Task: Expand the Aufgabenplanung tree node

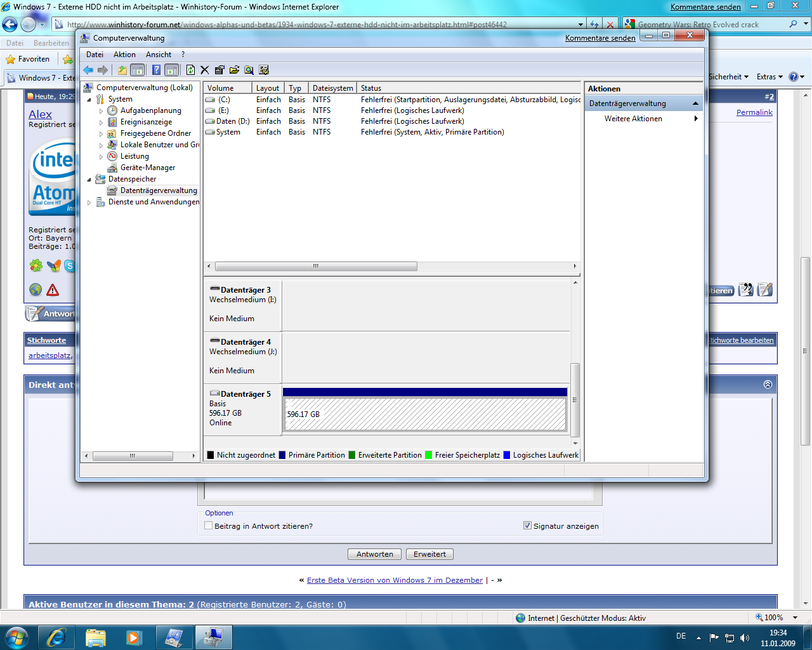Action: (x=101, y=111)
